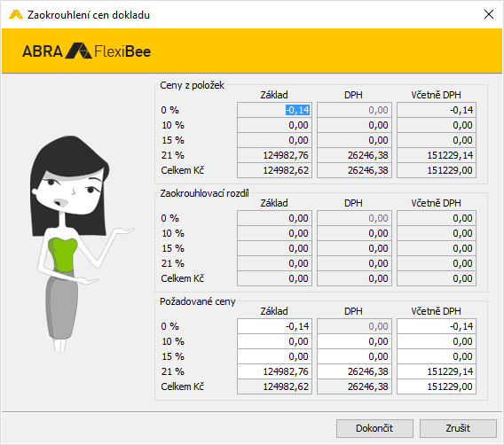Edit 10 % Včetně DPH in Požadované ceny
The height and width of the screenshot is (445, 504).
(x=437, y=341)
